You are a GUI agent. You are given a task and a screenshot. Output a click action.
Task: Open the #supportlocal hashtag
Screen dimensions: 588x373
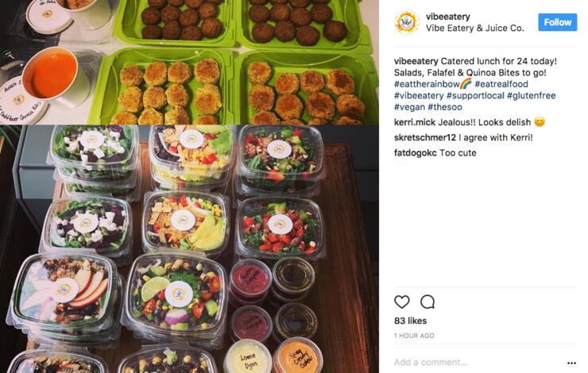pyautogui.click(x=475, y=95)
